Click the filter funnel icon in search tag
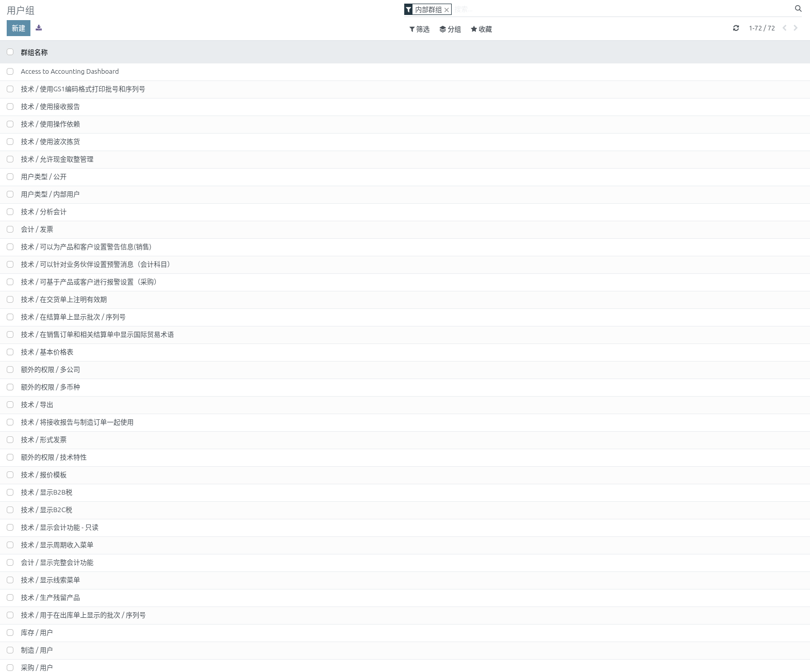 tap(408, 10)
